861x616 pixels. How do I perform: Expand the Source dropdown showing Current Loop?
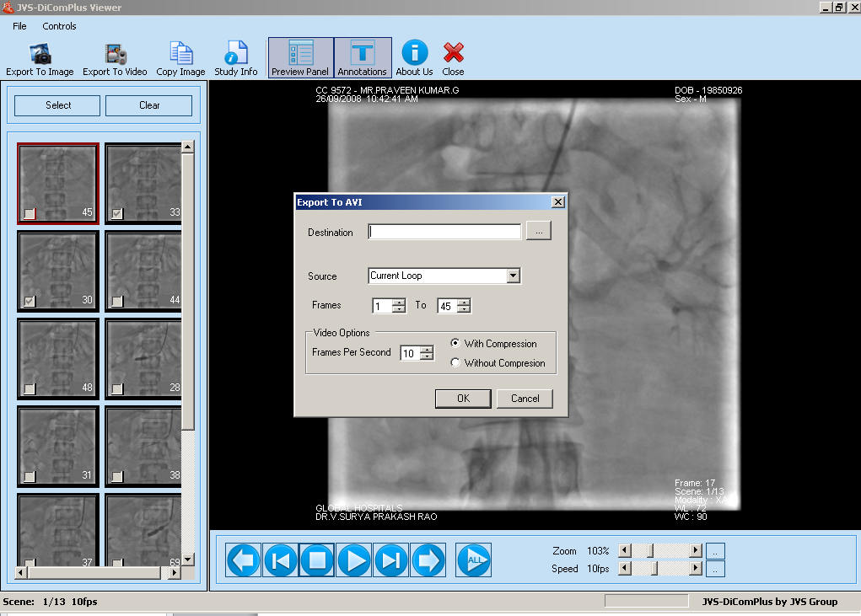coord(513,276)
